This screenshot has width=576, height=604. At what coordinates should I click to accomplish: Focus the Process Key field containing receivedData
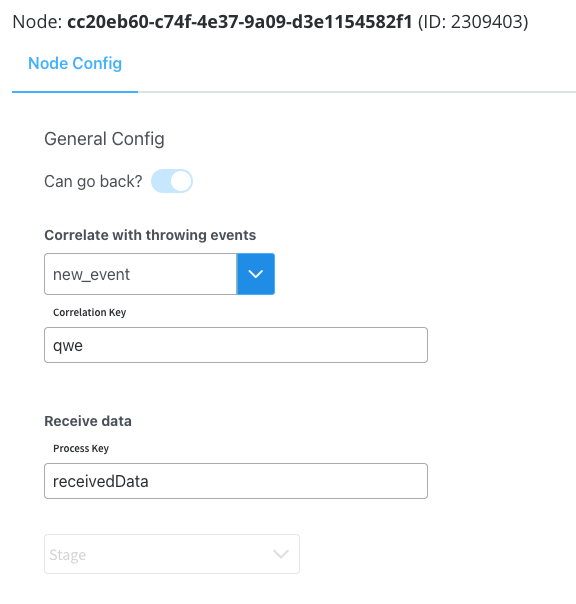[x=236, y=481]
